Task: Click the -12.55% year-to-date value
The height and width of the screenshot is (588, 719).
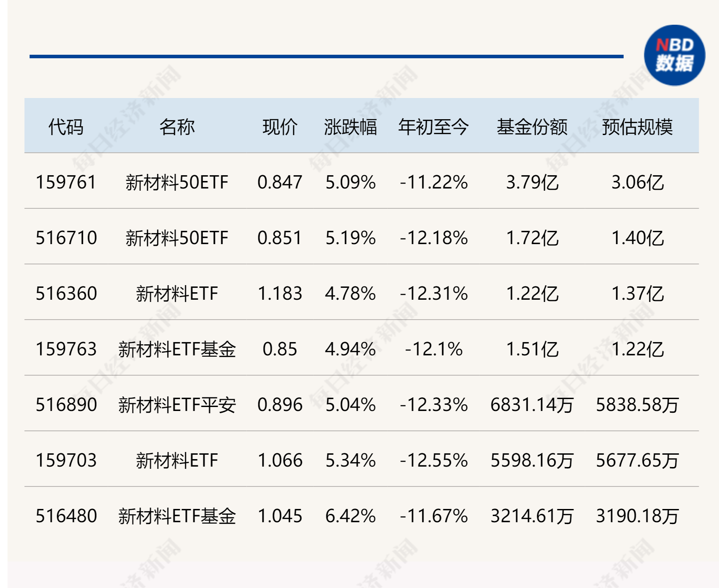Action: [434, 460]
